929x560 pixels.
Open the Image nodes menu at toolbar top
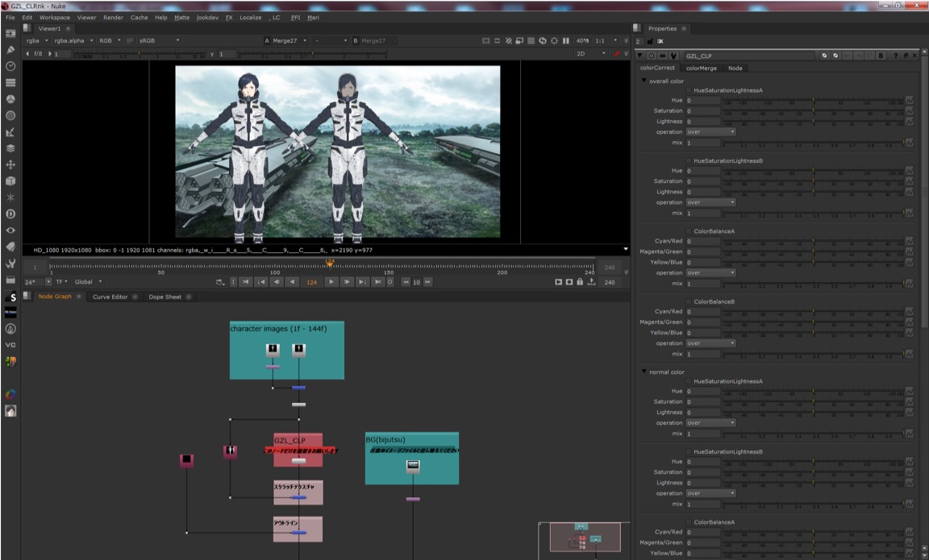[10, 34]
